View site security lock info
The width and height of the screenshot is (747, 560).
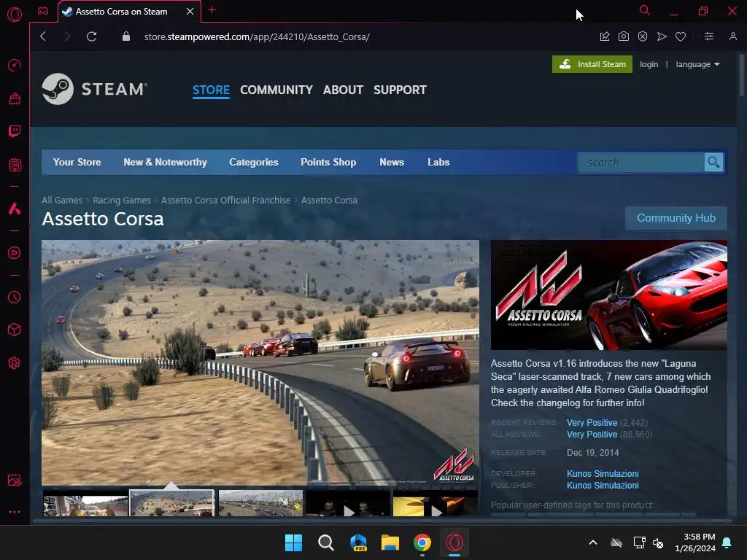click(125, 36)
